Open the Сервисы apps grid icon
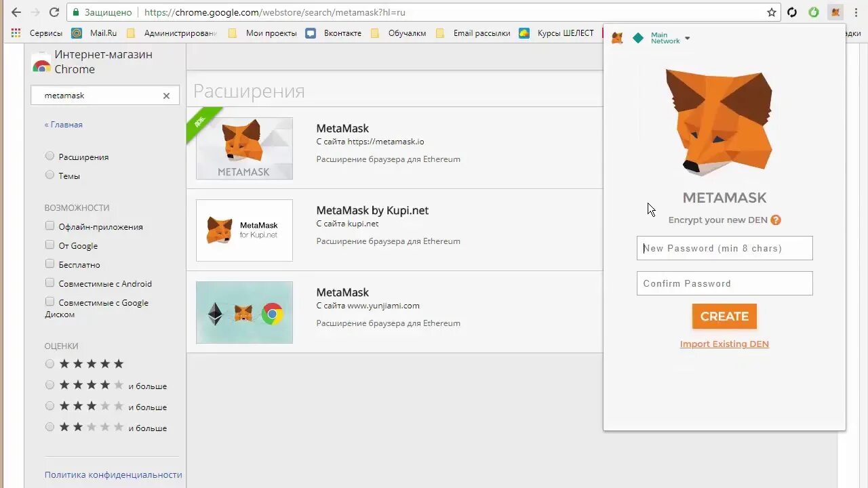This screenshot has width=868, height=488. tap(16, 33)
